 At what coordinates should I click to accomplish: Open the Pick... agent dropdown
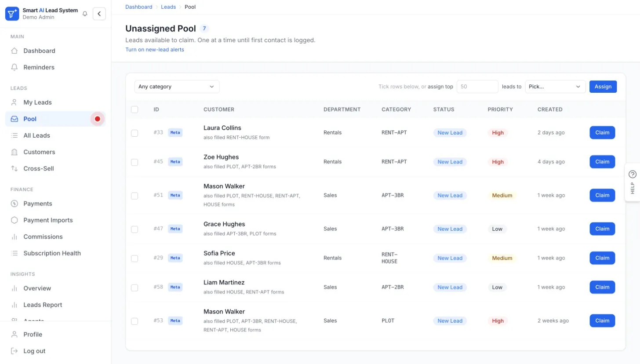pyautogui.click(x=555, y=87)
